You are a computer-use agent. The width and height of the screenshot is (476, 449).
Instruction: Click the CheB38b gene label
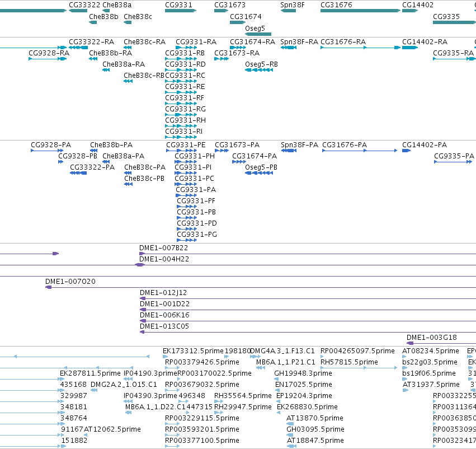click(x=103, y=17)
